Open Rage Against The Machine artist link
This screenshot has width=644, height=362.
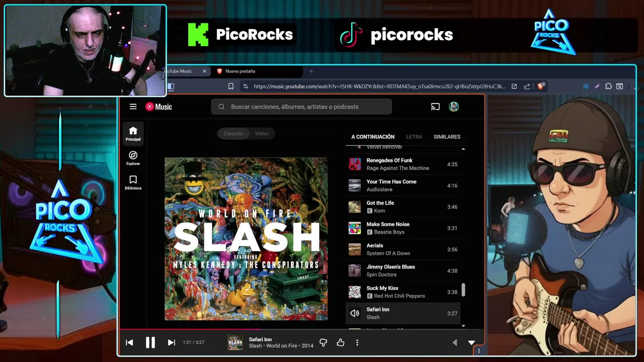(398, 168)
